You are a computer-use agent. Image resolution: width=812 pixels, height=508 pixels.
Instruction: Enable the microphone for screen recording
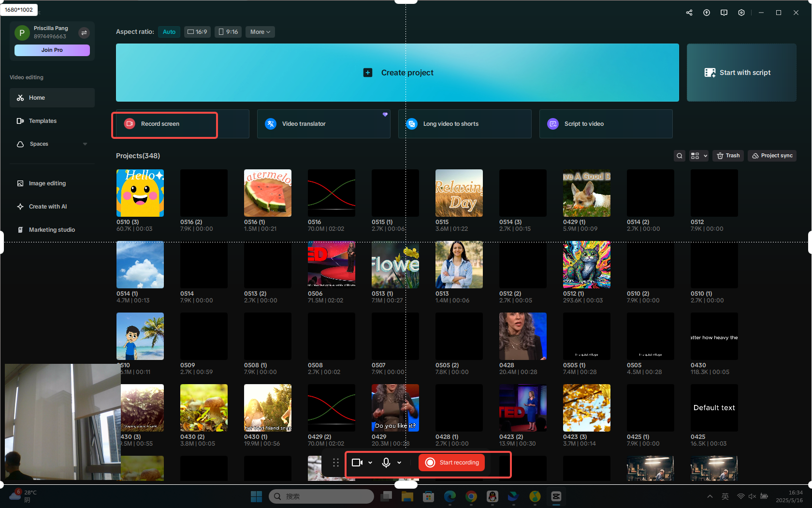point(386,463)
